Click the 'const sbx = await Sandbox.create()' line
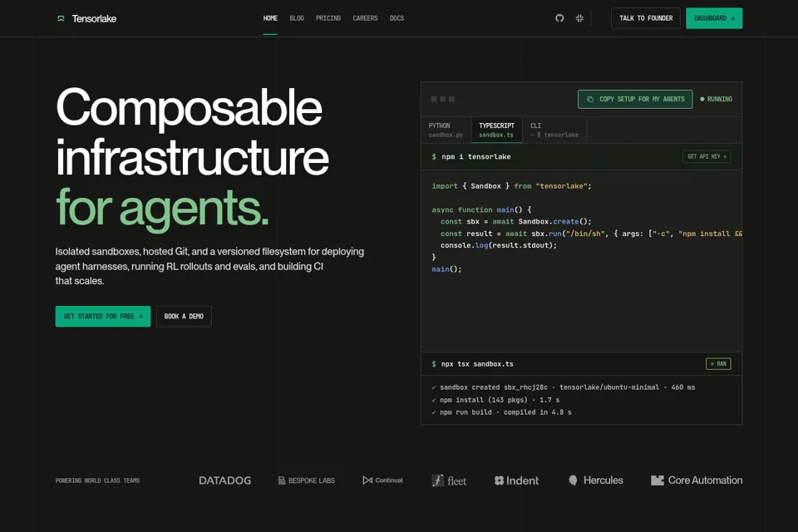This screenshot has width=798, height=532. pos(516,221)
